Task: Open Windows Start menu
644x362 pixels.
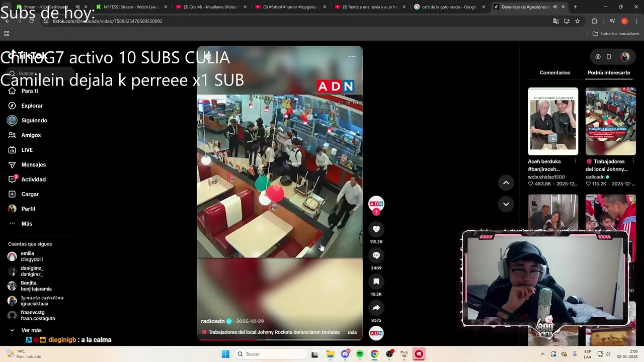Action: (225, 354)
